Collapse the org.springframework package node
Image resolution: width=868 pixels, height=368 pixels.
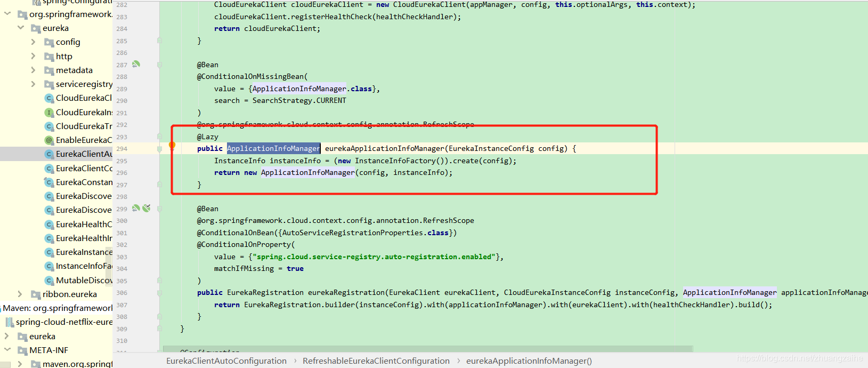point(7,14)
